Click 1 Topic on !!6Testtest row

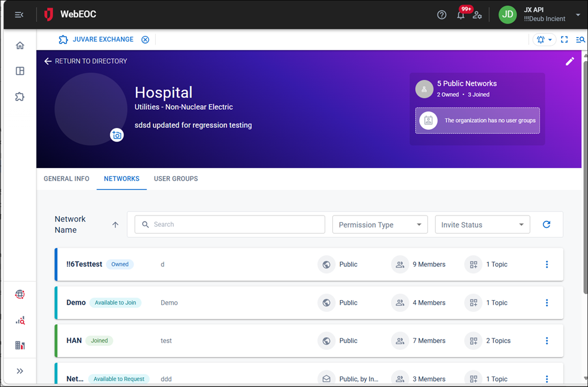(497, 264)
